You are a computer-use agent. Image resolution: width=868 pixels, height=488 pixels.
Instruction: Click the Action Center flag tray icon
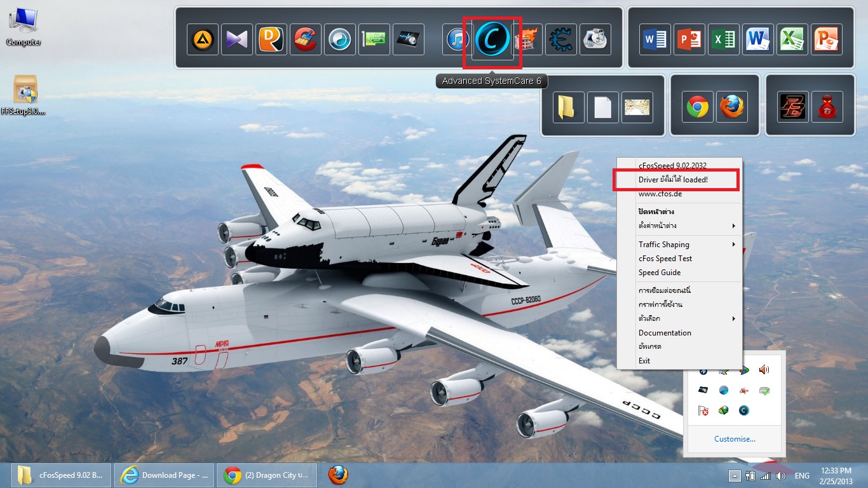703,410
